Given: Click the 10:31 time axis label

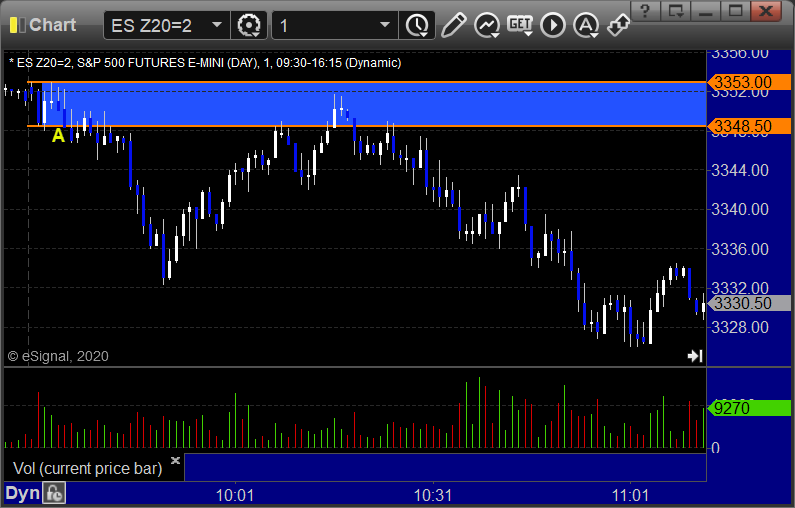Looking at the screenshot, I should (432, 495).
